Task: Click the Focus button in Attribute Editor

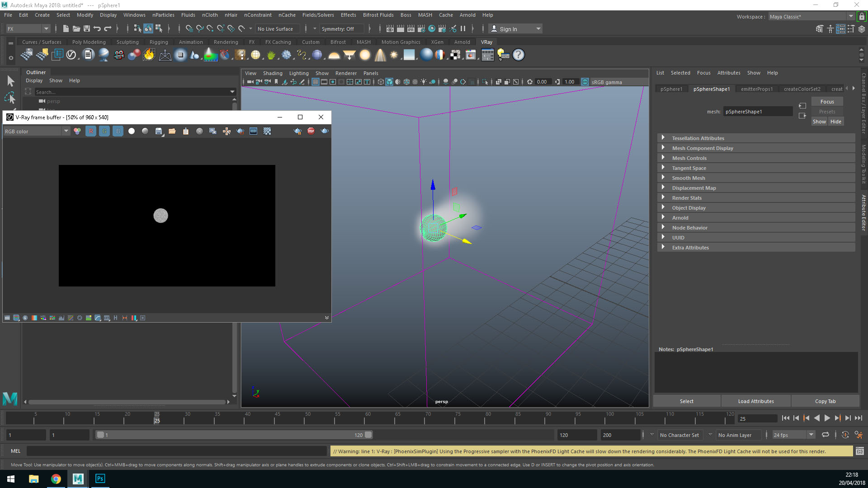Action: tap(827, 102)
